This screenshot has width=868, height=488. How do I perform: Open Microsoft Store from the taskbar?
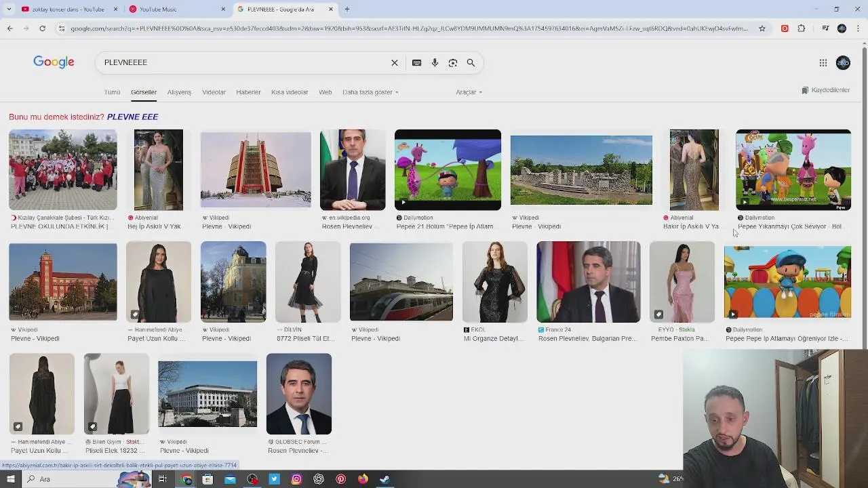[x=208, y=479]
